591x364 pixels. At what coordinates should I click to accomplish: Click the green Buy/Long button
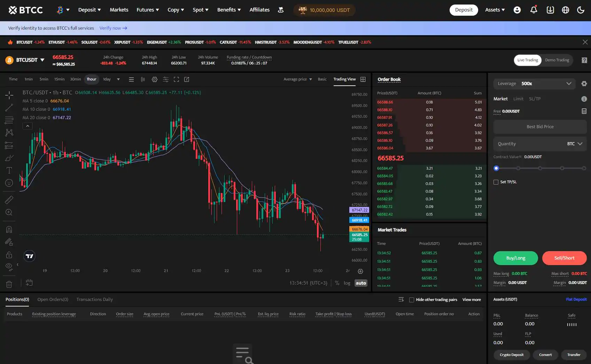click(515, 258)
